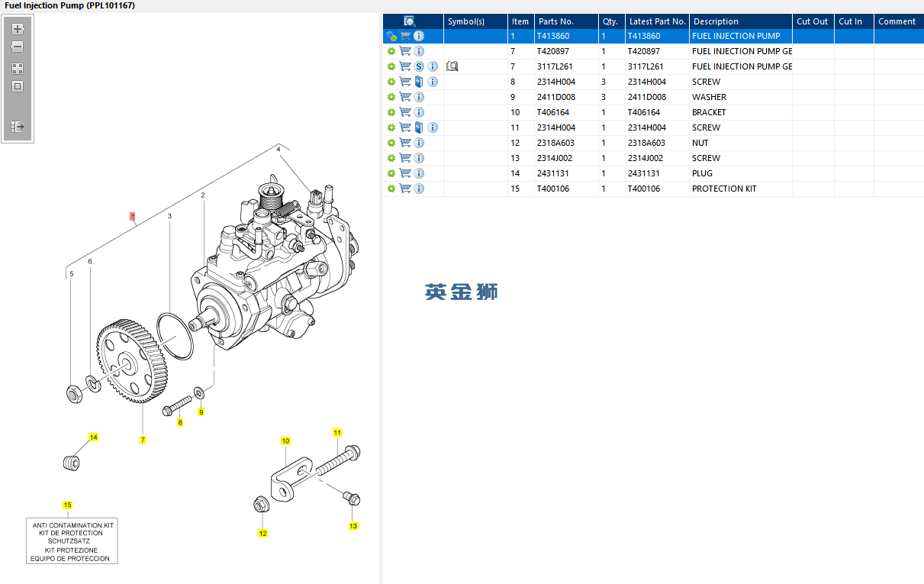
Task: Open info for washer 2411D008
Action: click(x=419, y=97)
